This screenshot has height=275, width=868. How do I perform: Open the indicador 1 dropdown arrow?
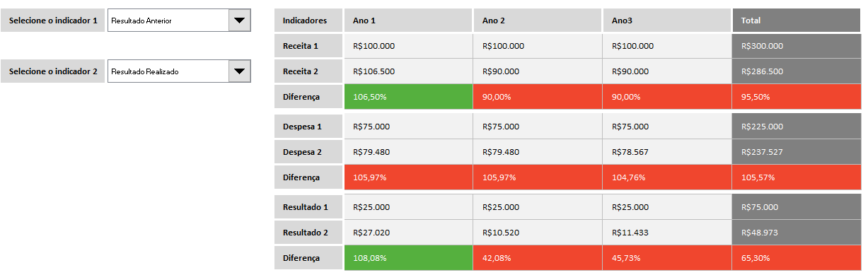[x=239, y=21]
